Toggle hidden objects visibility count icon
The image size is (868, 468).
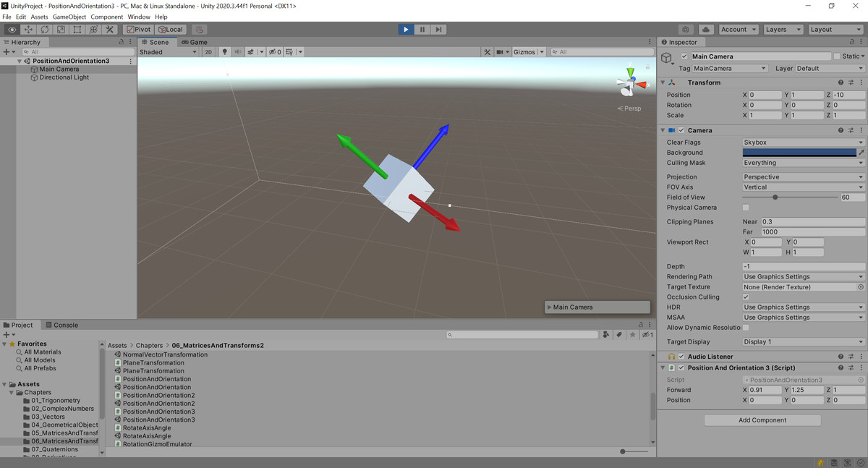275,52
